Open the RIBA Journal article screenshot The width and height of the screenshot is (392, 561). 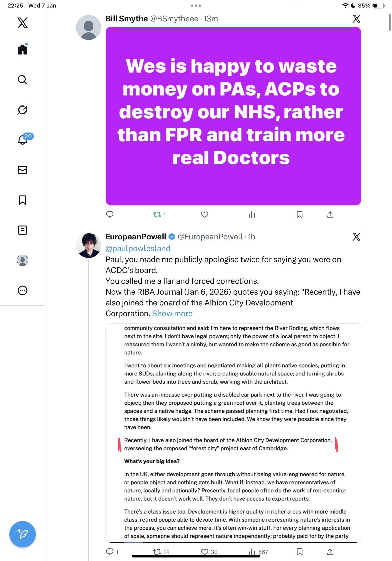(233, 433)
